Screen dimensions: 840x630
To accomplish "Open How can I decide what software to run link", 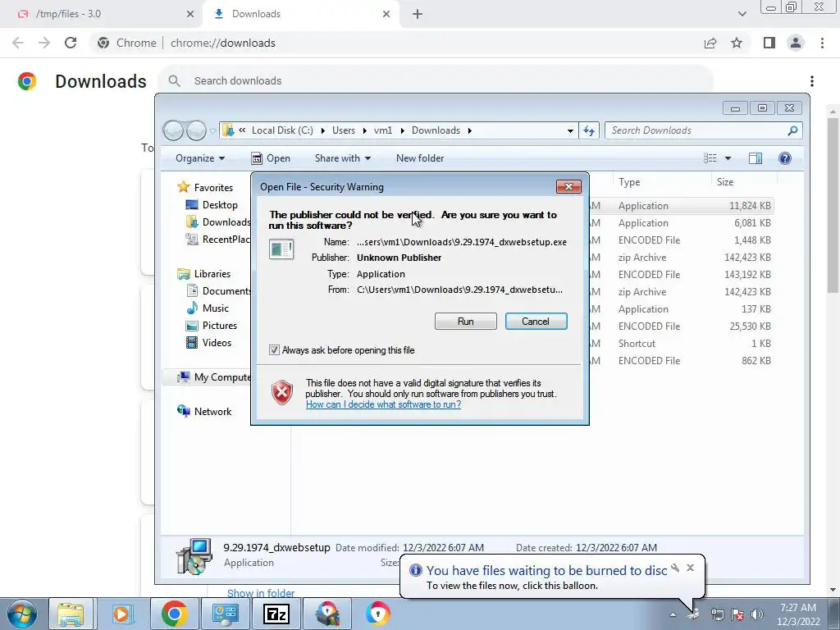I will tap(384, 404).
